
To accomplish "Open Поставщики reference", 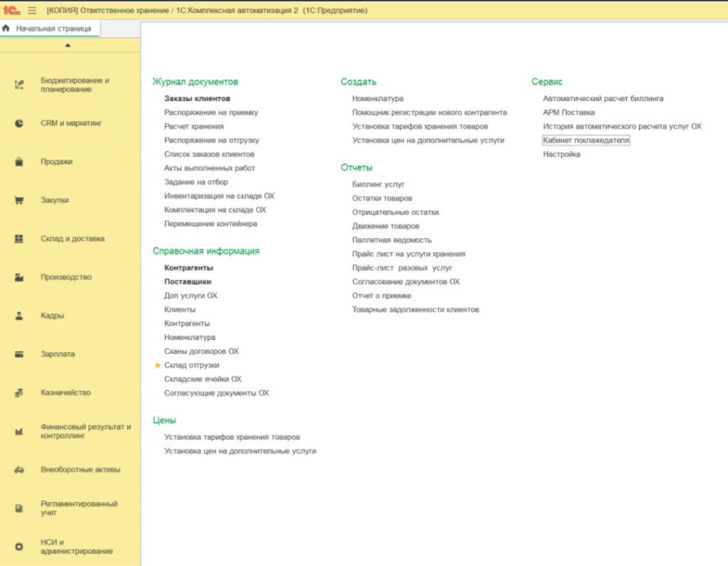I will pos(188,282).
